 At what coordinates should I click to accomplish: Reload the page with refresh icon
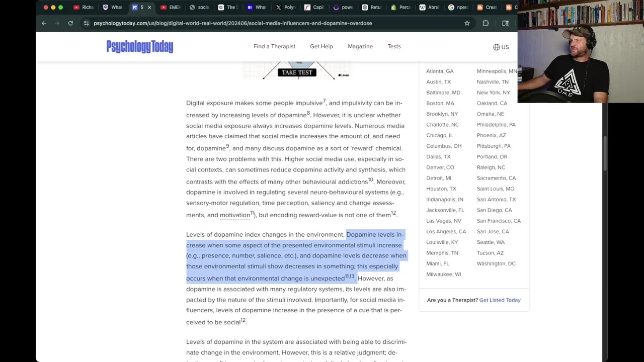click(70, 23)
